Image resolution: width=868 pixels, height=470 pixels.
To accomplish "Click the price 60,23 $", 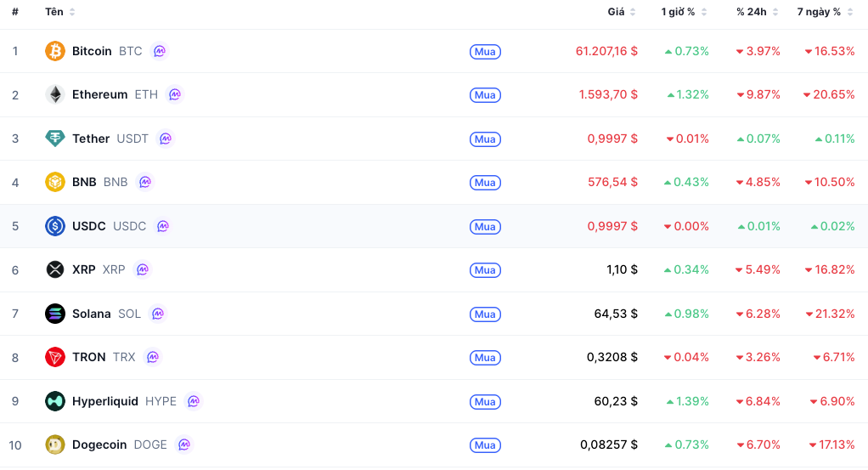I will click(616, 401).
